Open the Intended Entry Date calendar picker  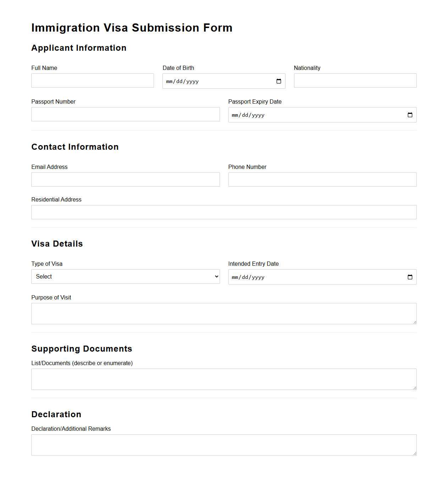click(x=410, y=277)
